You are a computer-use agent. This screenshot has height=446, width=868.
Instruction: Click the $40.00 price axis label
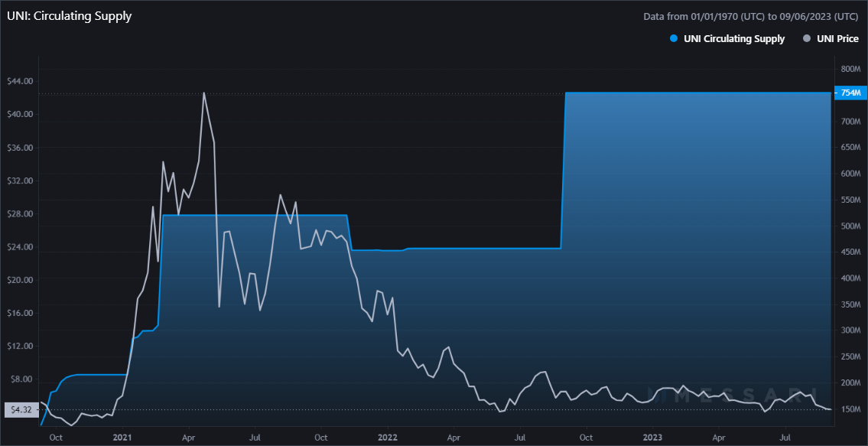tap(20, 114)
